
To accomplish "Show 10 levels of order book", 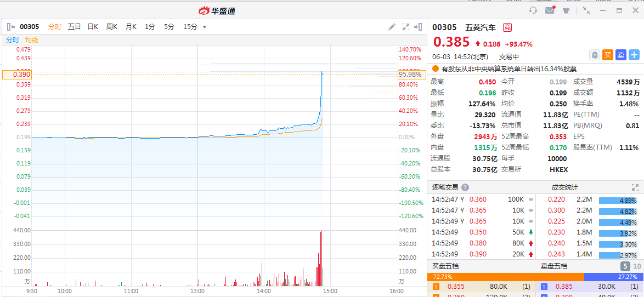I will click(x=637, y=266).
